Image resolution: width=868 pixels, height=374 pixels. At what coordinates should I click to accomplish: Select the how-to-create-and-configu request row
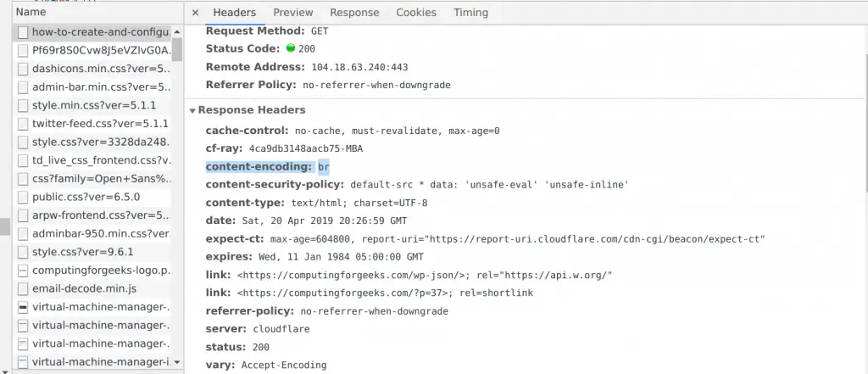92,33
